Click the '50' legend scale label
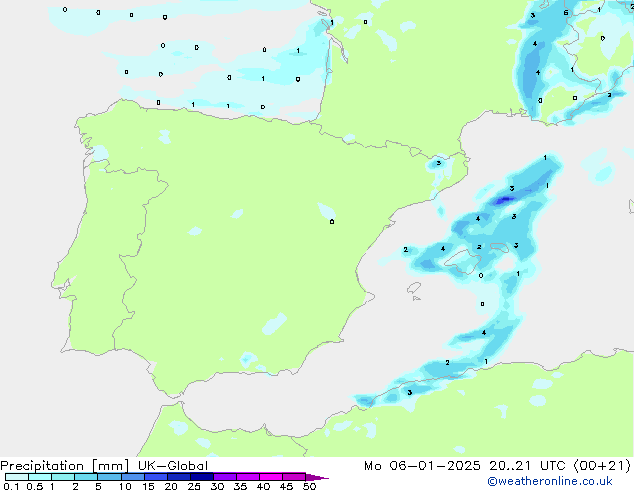 (x=309, y=486)
